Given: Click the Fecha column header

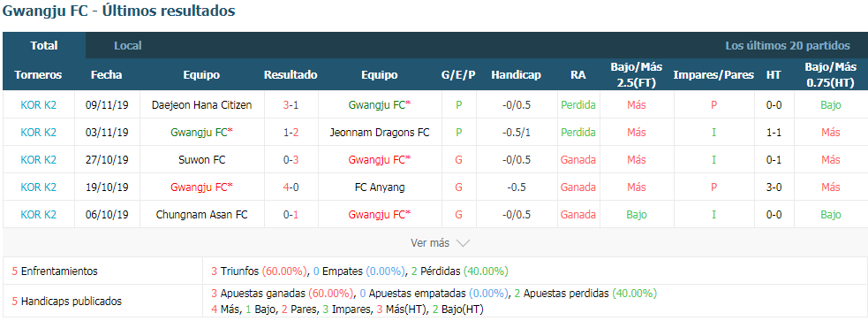Looking at the screenshot, I should pyautogui.click(x=106, y=75).
